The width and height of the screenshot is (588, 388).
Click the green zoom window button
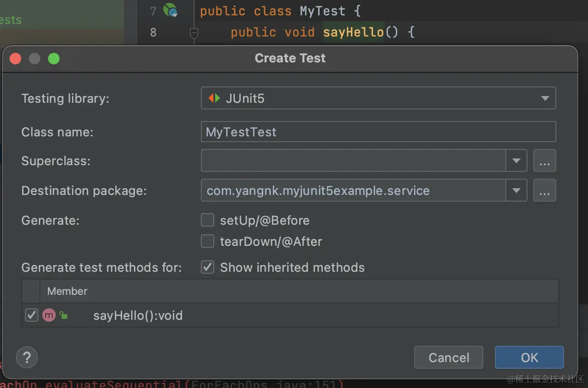[x=54, y=59]
